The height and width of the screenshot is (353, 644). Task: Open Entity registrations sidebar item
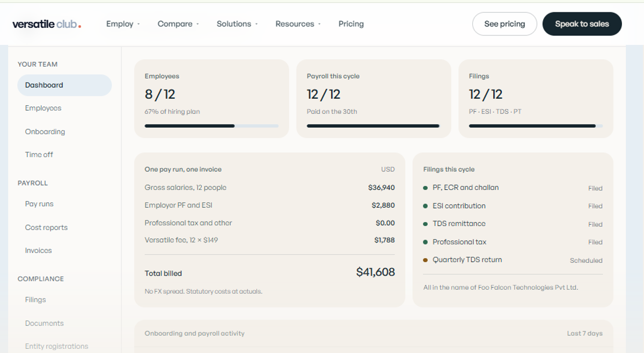coord(56,347)
